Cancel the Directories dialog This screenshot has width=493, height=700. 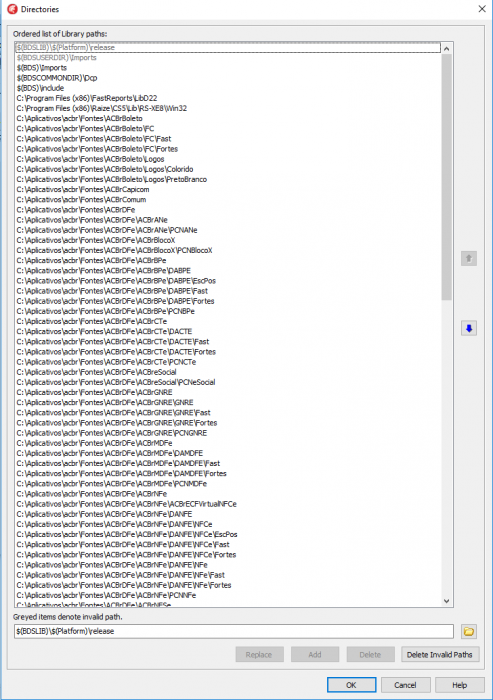[x=405, y=685]
